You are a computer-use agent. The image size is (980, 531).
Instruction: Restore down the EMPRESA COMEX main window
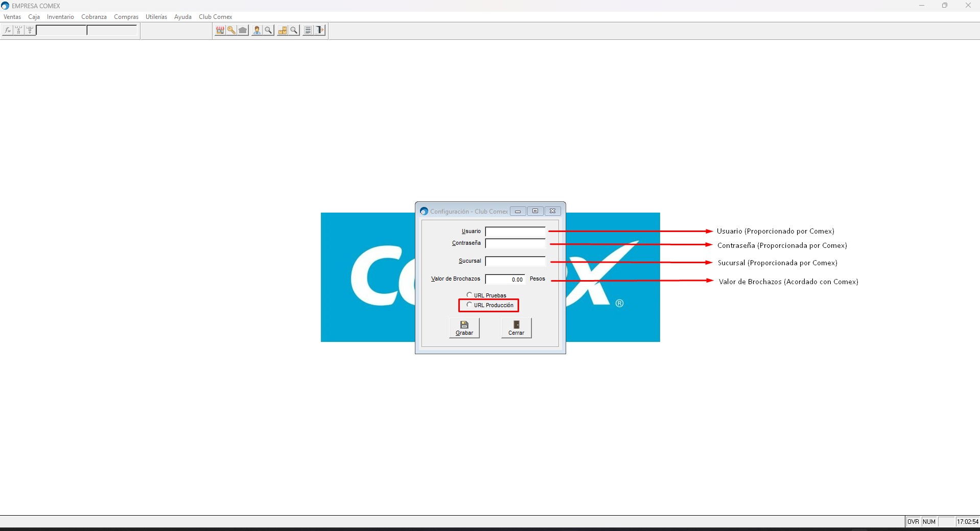pyautogui.click(x=945, y=6)
